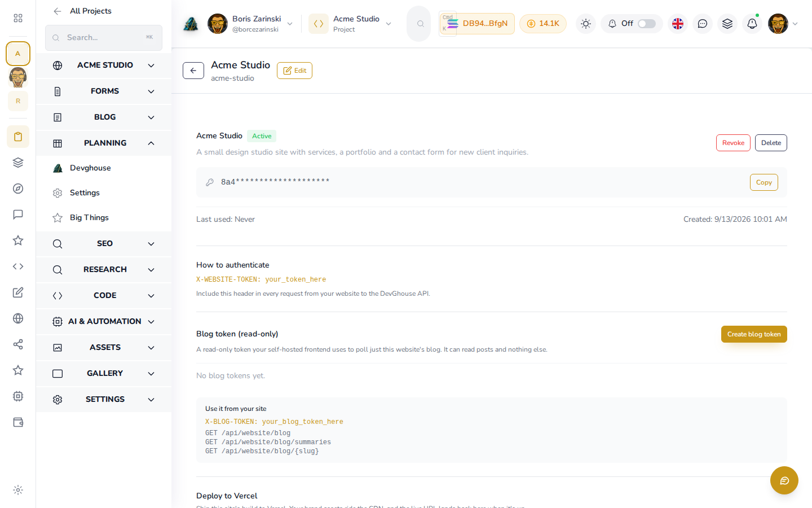
Task: Click the DevGhouse logo in header
Action: 191,24
